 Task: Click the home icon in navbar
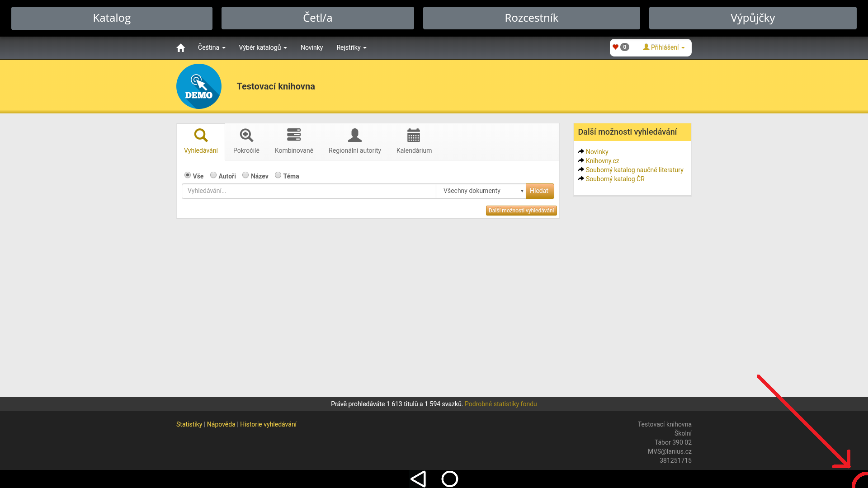coord(180,48)
